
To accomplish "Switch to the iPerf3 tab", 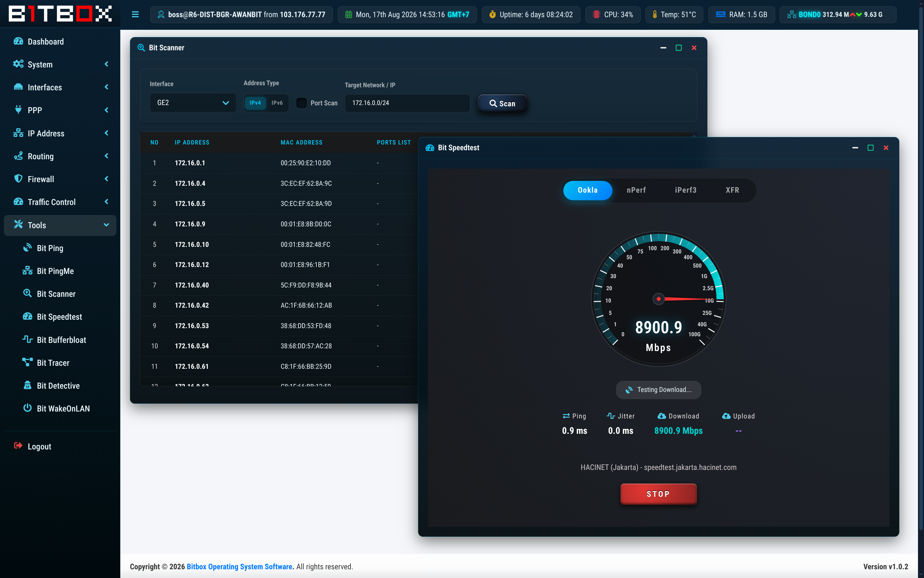I will [685, 190].
